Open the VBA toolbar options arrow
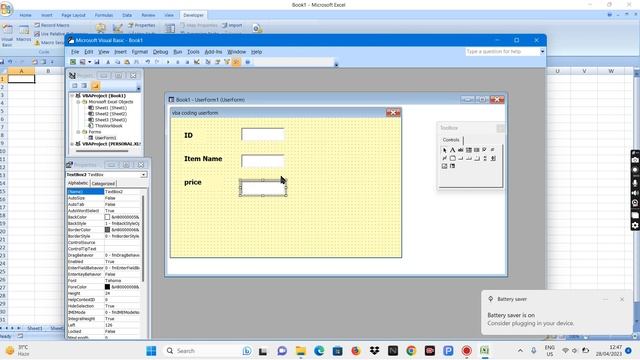Image resolution: width=640 pixels, height=360 pixels. (336, 64)
